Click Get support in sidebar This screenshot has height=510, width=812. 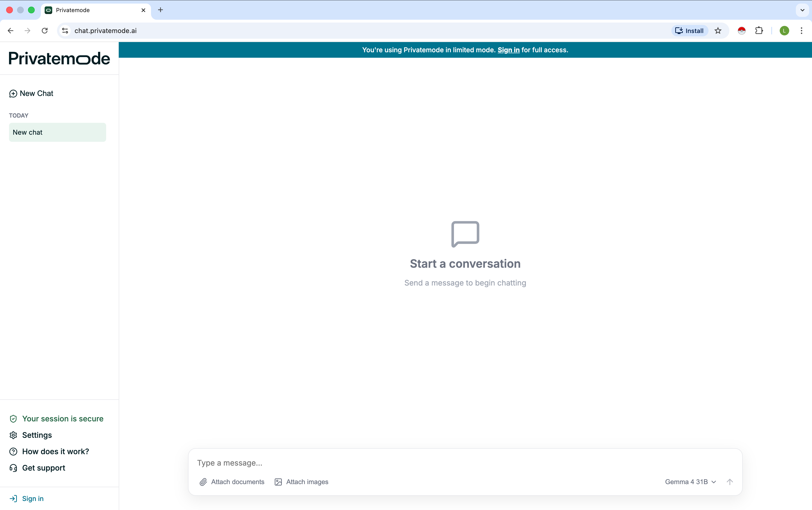[x=38, y=468]
